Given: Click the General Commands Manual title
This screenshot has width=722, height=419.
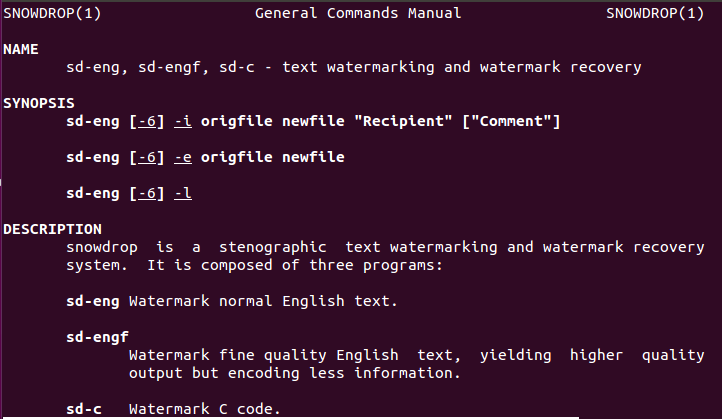Looking at the screenshot, I should click(358, 13).
